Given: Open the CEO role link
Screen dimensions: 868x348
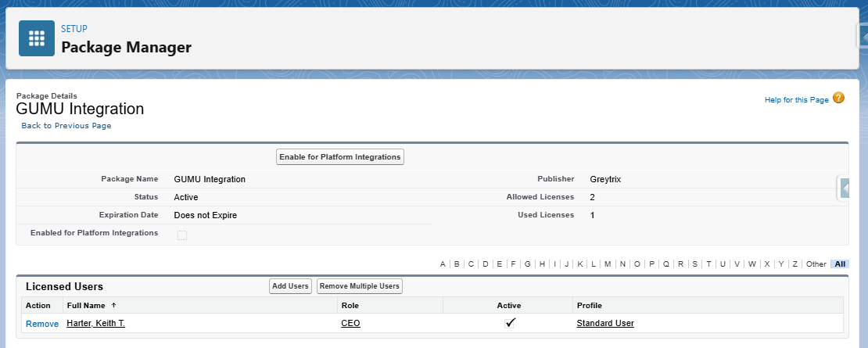Looking at the screenshot, I should pos(350,323).
